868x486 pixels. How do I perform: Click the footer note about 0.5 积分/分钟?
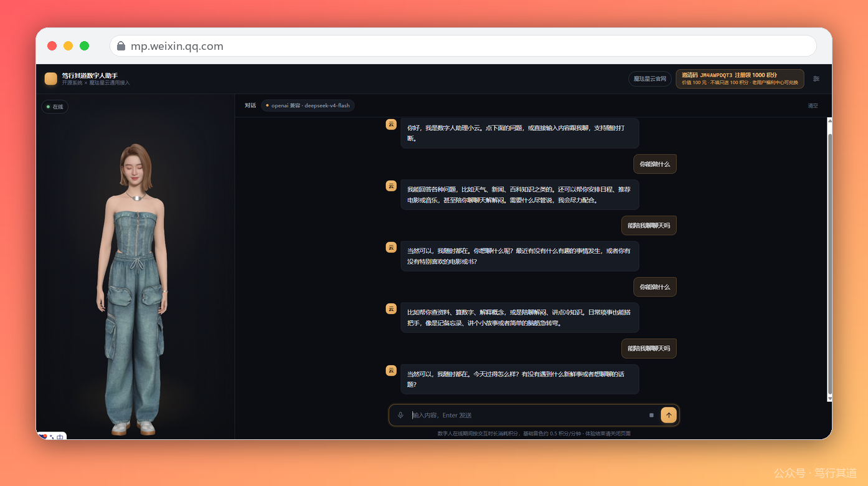pos(534,433)
